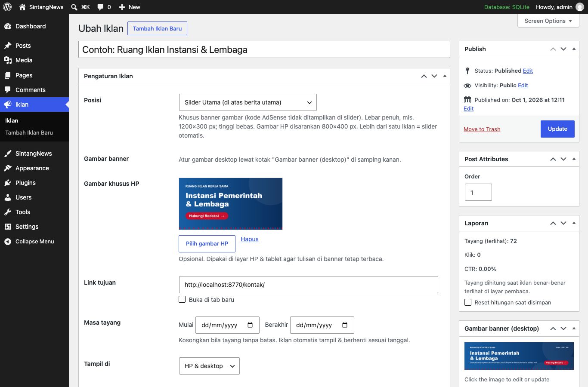Click the Pilih gambar HP button
Image resolution: width=588 pixels, height=387 pixels.
point(207,243)
